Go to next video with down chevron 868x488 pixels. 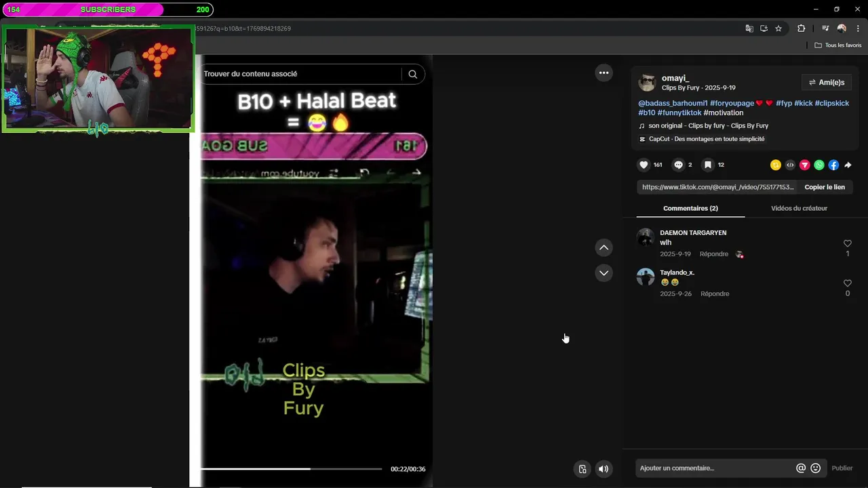(x=604, y=273)
